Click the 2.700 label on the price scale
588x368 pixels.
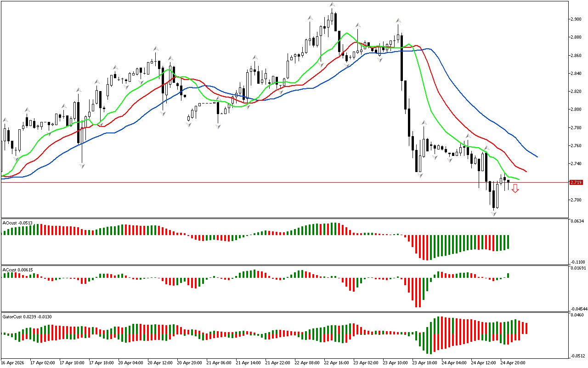click(x=576, y=200)
